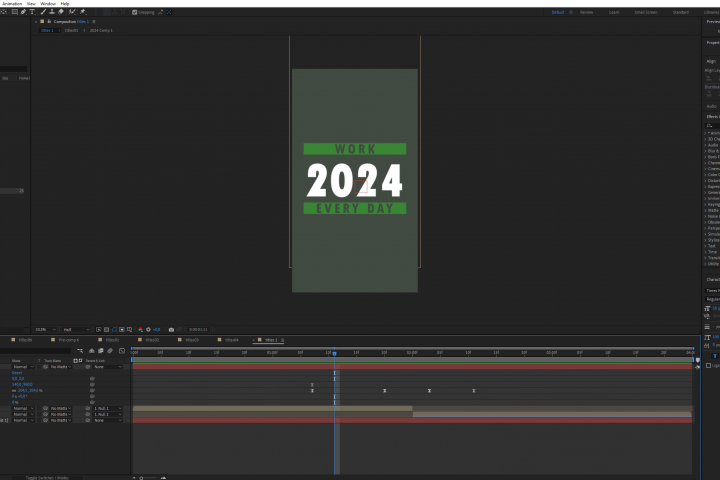Click the Reset Exposure icon

[x=148, y=329]
